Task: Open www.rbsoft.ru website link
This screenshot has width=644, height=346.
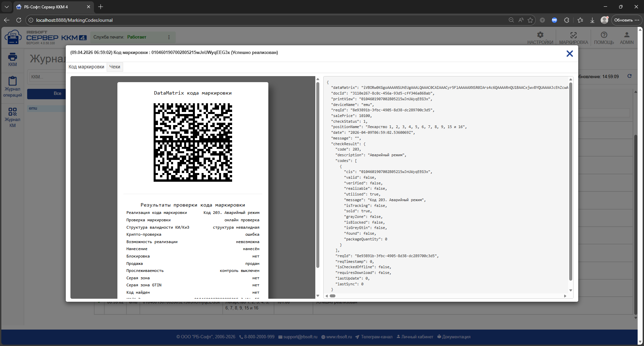Action: click(337, 337)
